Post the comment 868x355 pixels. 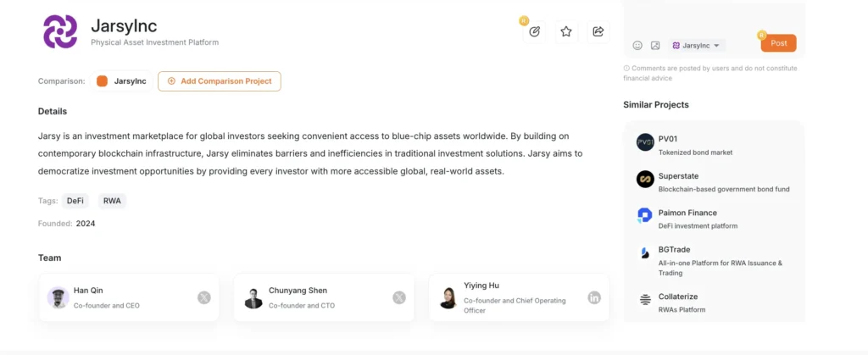778,43
